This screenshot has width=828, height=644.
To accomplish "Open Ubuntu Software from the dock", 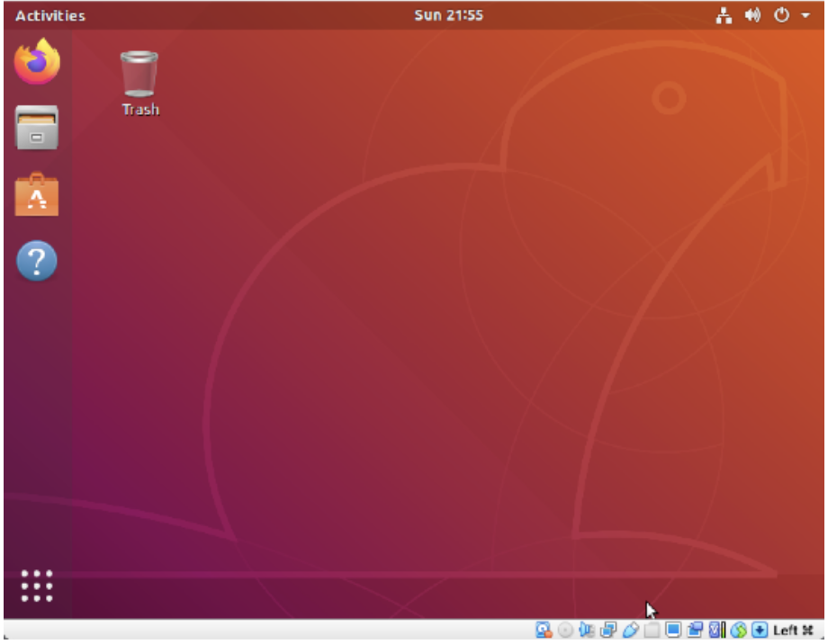I will coord(37,194).
